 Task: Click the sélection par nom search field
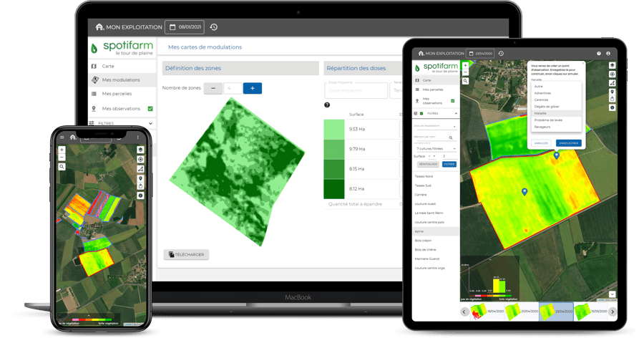(434, 137)
